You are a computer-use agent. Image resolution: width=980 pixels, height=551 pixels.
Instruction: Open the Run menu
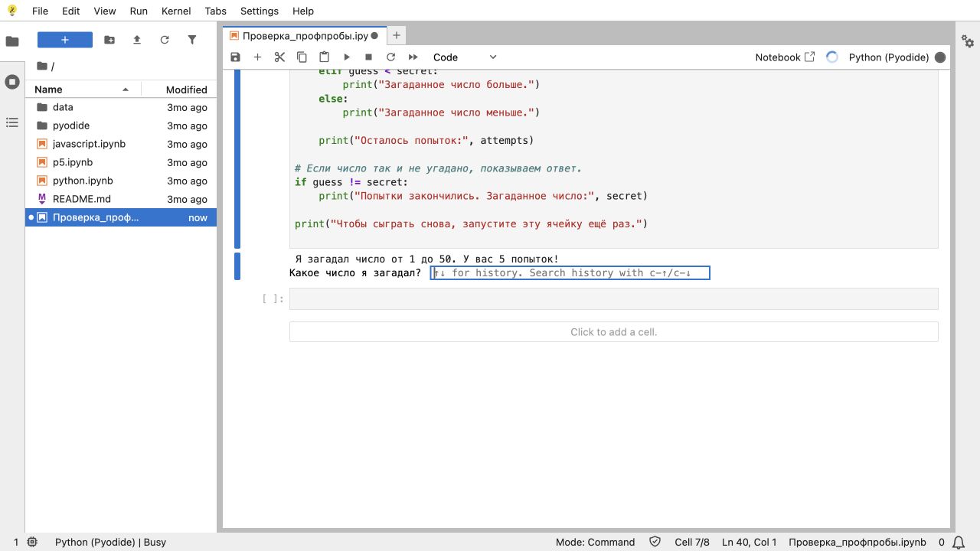(139, 11)
